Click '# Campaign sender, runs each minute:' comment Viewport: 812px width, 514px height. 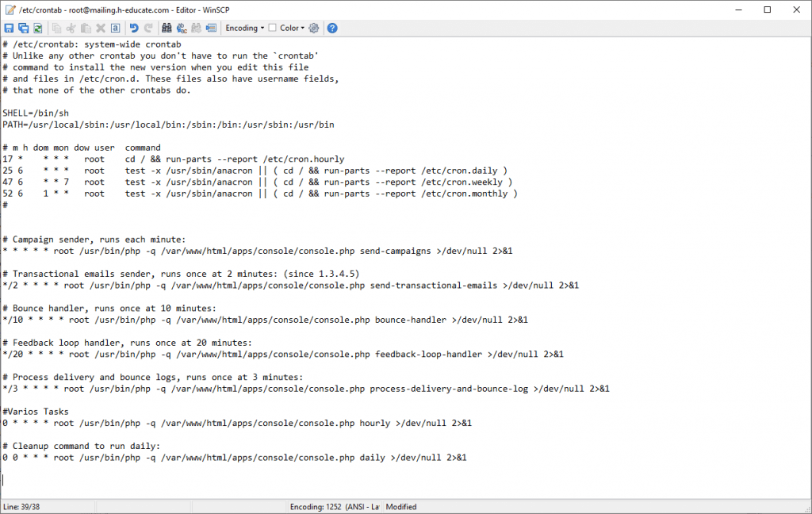[x=94, y=240]
